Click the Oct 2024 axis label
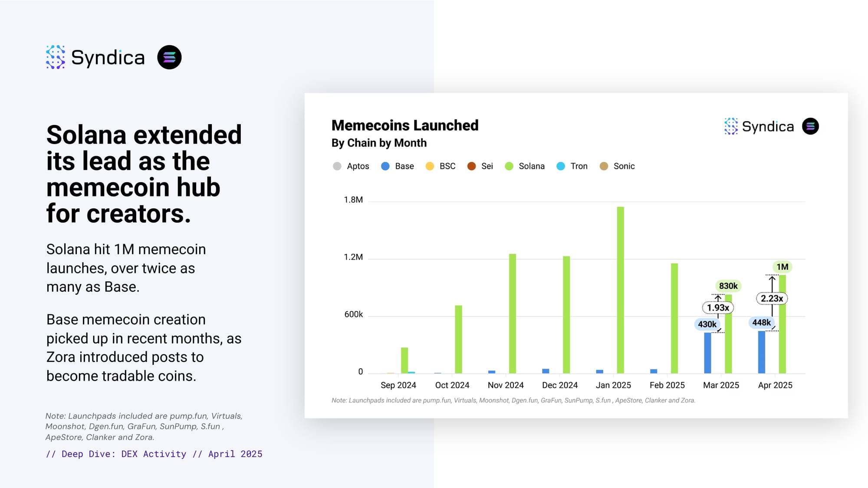The image size is (868, 488). pyautogui.click(x=452, y=385)
